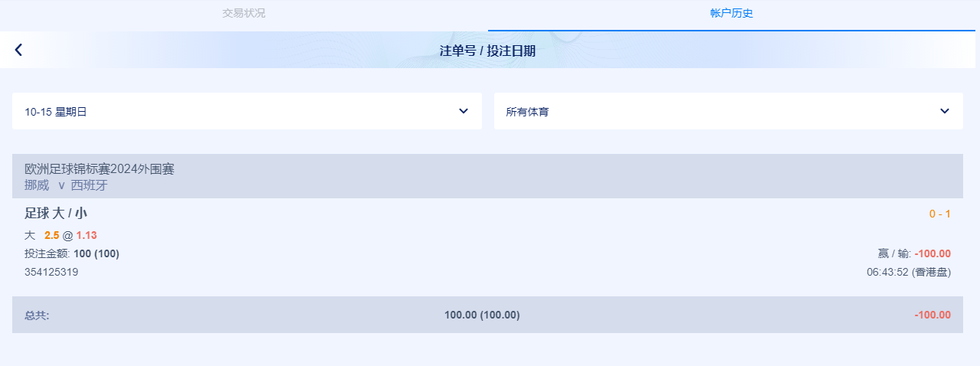The height and width of the screenshot is (366, 980).
Task: Click the red total -100.00 in 总共 row
Action: tap(932, 315)
